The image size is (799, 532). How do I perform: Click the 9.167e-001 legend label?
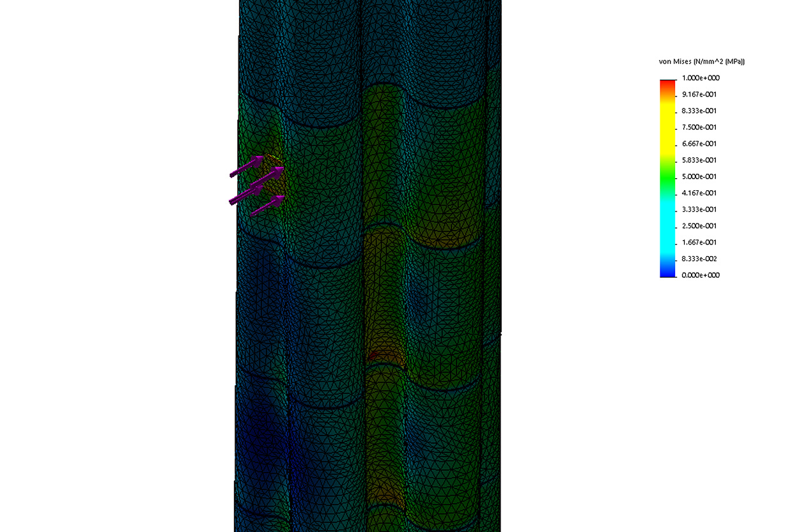tap(699, 95)
